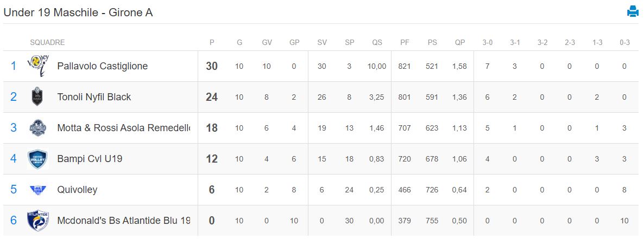Open Mcdonald's Bs Atlantide Blu 19 name
Viewport: 644px width, 245px height.
pos(124,221)
